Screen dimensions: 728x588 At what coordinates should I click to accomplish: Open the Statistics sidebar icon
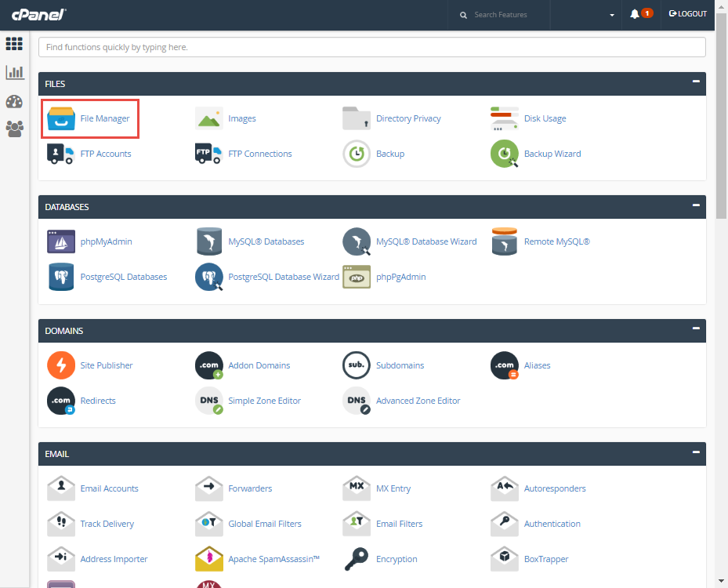tap(14, 73)
